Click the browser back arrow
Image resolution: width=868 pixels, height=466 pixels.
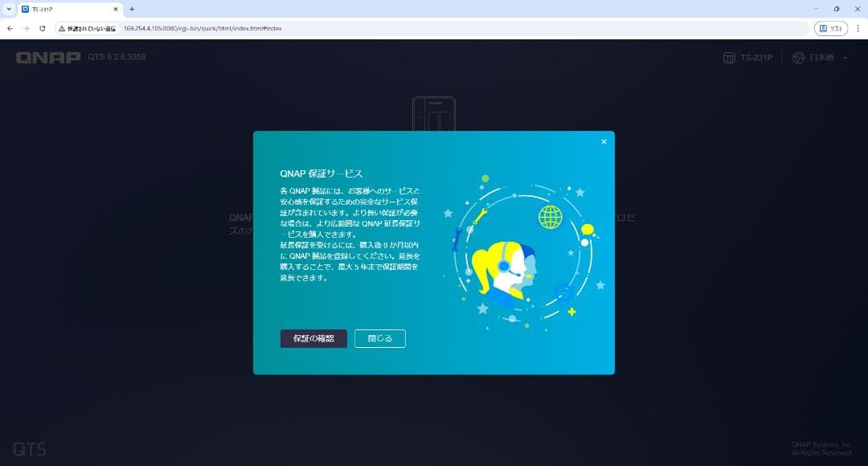(9, 27)
